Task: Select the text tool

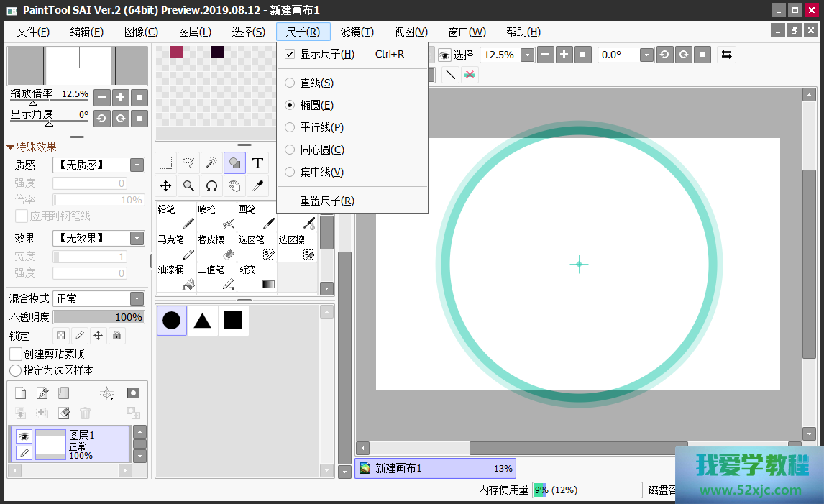Action: click(x=257, y=163)
